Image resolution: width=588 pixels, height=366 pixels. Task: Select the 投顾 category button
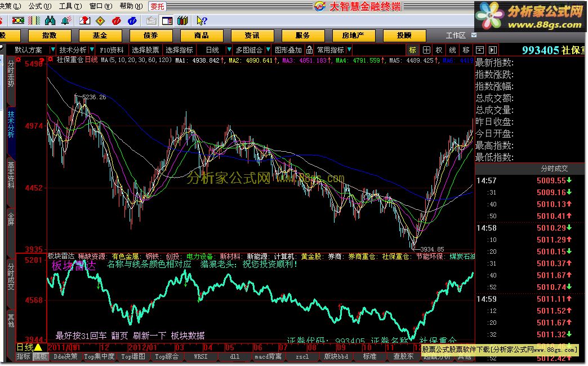[404, 36]
